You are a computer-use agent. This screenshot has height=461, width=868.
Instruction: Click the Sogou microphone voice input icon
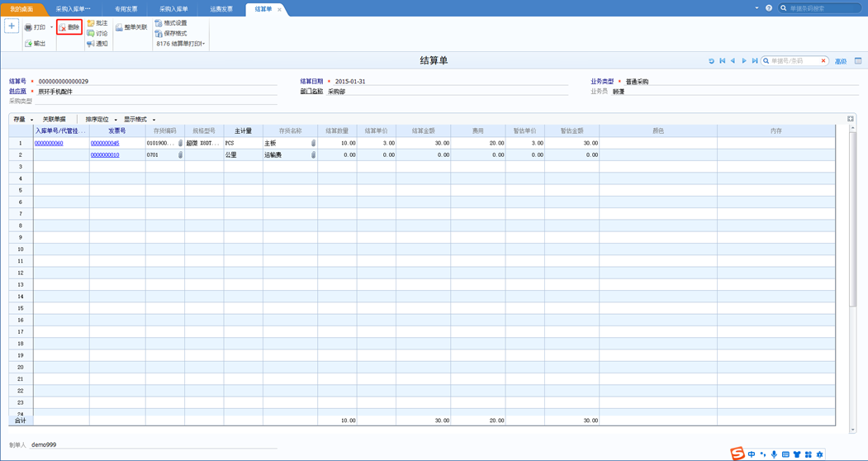774,454
